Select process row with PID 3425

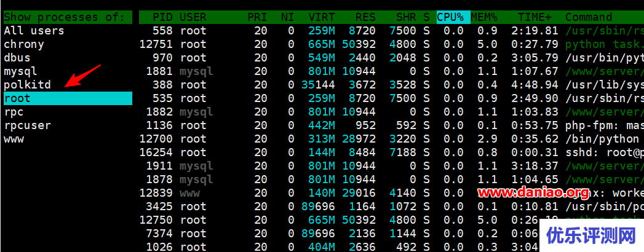tap(391, 207)
